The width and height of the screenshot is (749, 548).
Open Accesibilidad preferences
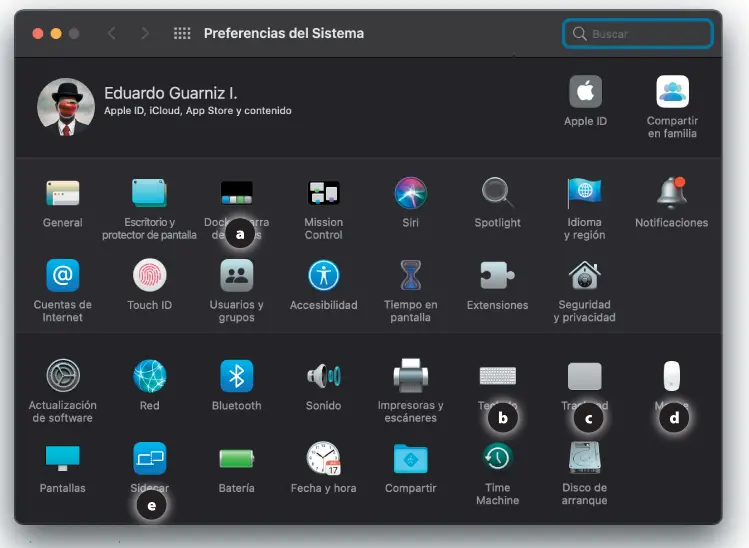323,275
